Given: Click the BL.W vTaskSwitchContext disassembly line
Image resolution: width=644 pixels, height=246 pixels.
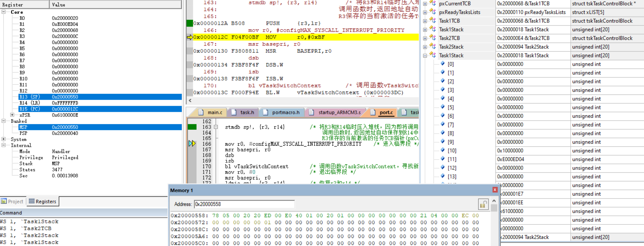Looking at the screenshot, I should [306, 93].
